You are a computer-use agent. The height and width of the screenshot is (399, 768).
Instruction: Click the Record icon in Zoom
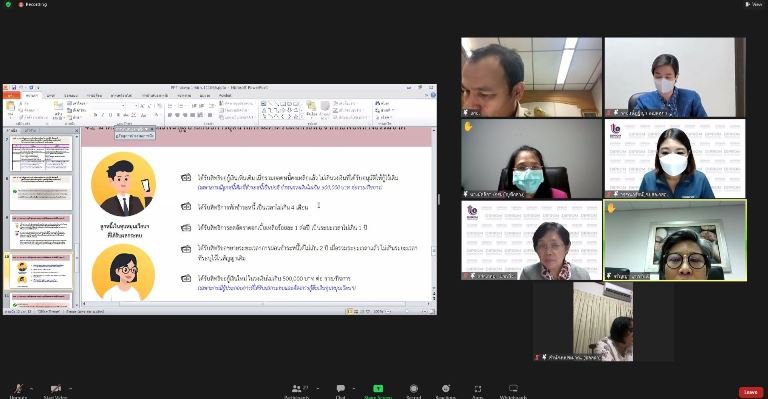click(x=414, y=390)
